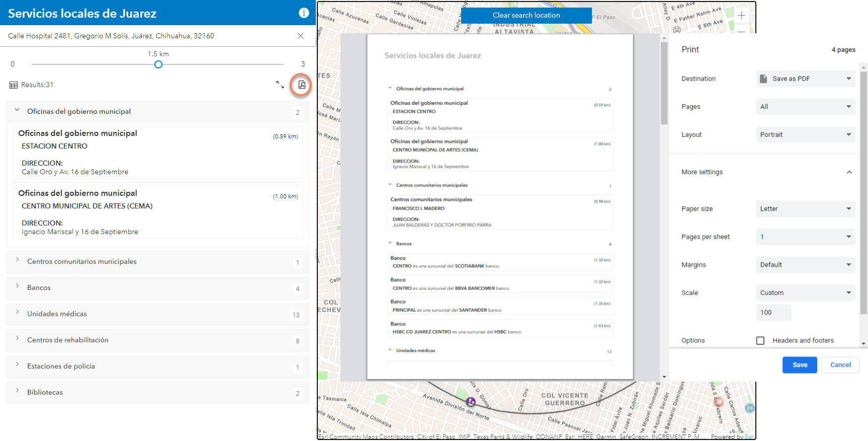Open the Paper size dropdown
Viewport: 868px width, 441px height.
pos(805,209)
